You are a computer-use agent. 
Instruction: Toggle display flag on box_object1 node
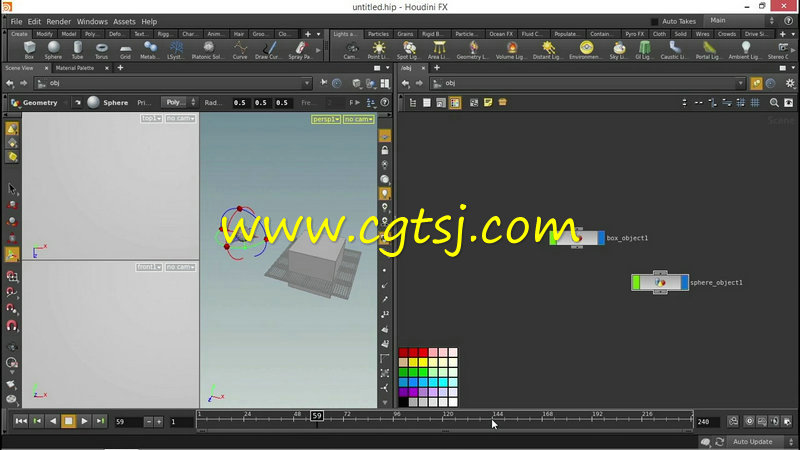click(x=601, y=238)
